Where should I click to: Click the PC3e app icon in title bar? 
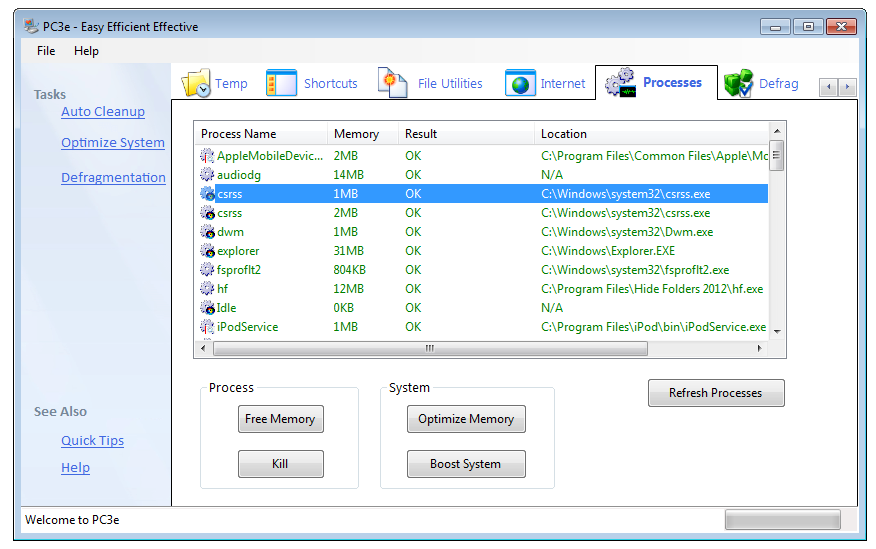coord(31,26)
